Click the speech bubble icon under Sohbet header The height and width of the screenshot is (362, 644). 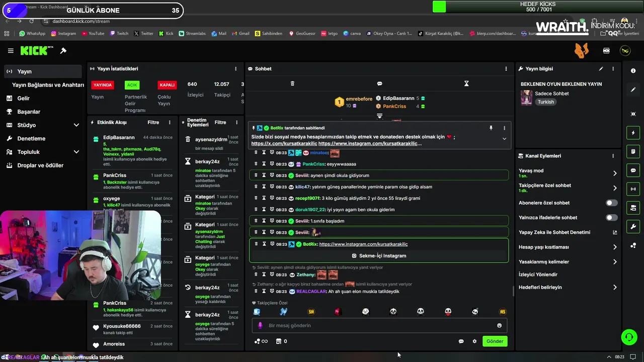[379, 83]
